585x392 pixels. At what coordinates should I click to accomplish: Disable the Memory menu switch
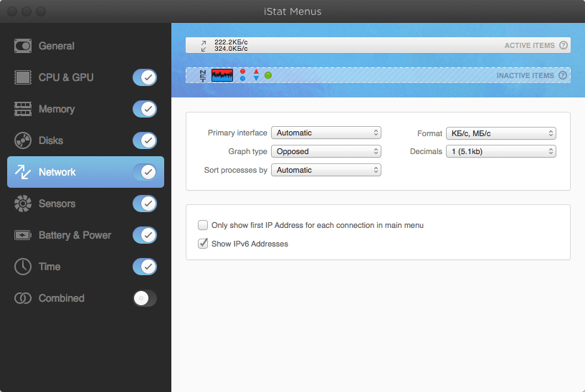145,109
